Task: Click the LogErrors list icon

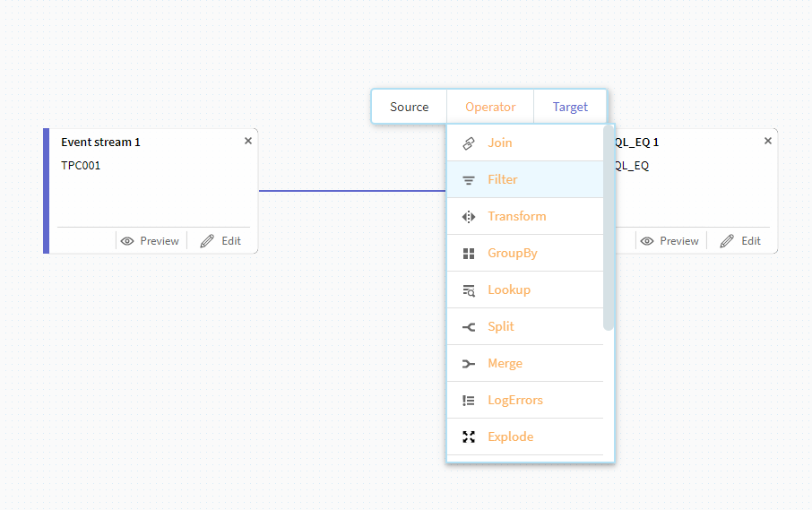Action: click(468, 401)
